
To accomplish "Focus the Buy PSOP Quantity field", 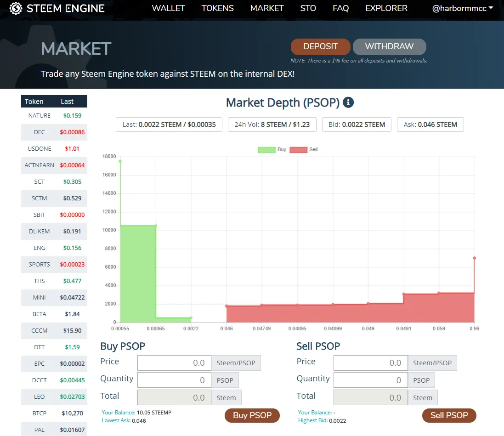I will point(175,380).
